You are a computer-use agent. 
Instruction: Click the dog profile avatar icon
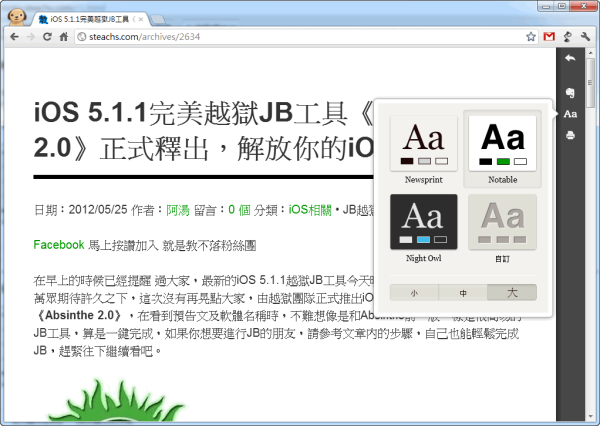click(17, 17)
